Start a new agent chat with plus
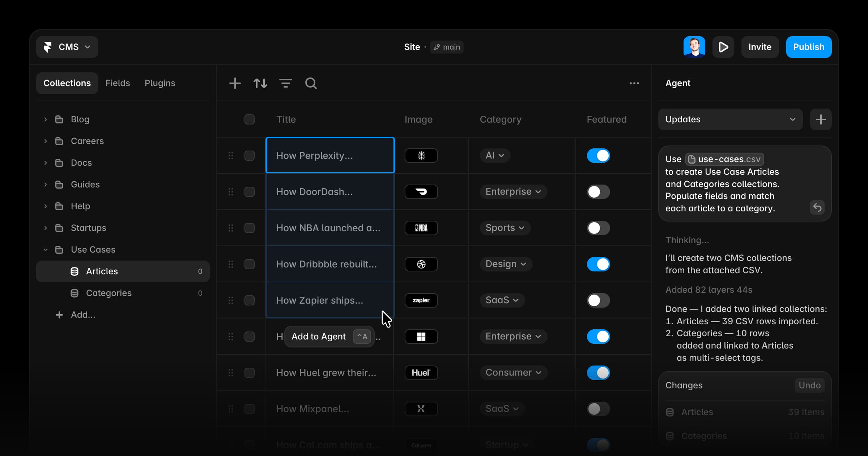The height and width of the screenshot is (456, 868). 821,119
